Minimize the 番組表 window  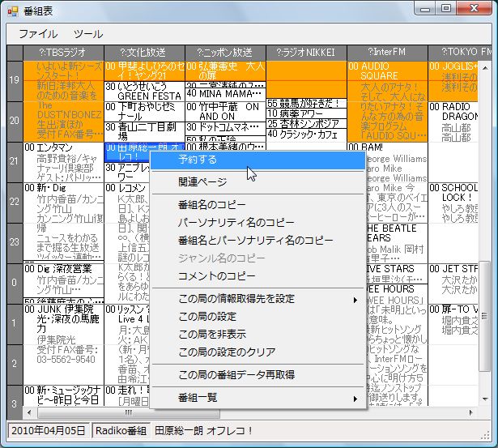[x=425, y=8]
